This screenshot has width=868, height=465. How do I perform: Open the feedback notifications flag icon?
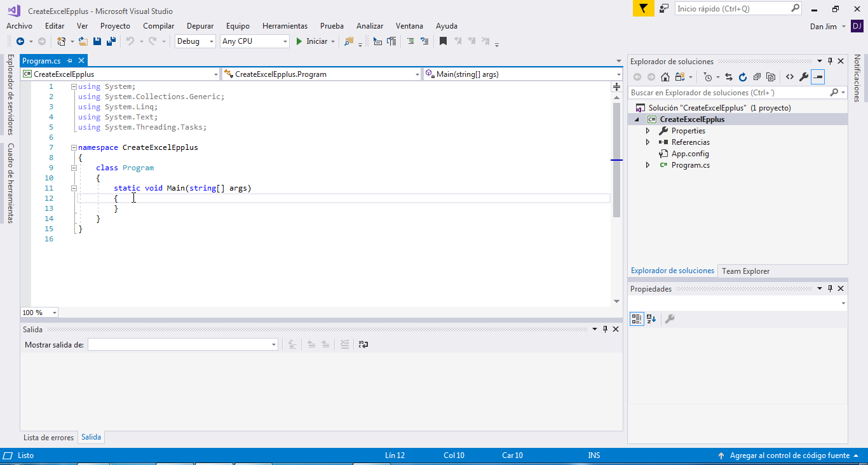pos(643,9)
